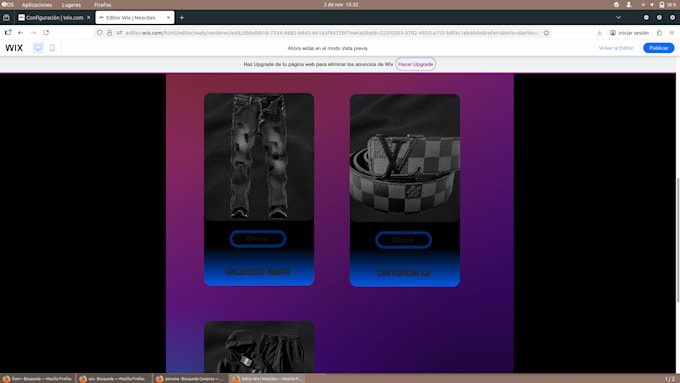Click the Publicar button
Screen dimensions: 680x383
[658, 48]
